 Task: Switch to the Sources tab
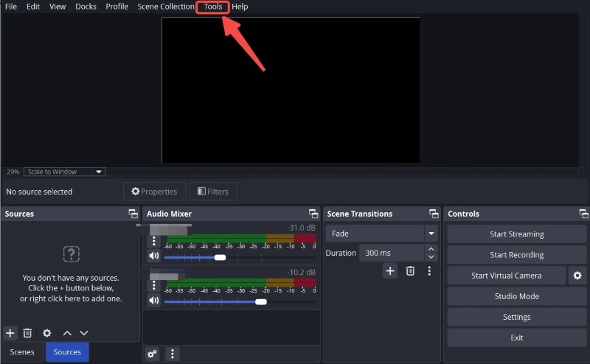(x=67, y=352)
